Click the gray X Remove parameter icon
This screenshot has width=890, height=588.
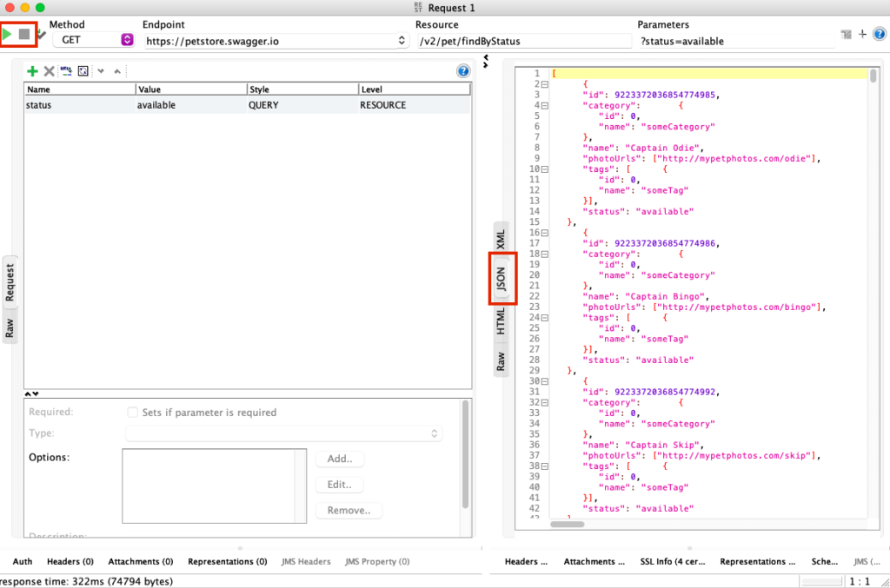coord(50,71)
